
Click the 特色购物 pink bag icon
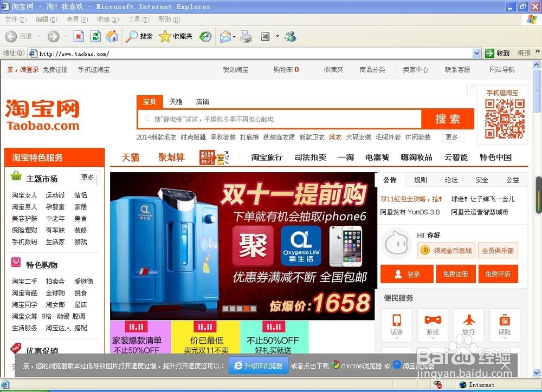point(16,263)
